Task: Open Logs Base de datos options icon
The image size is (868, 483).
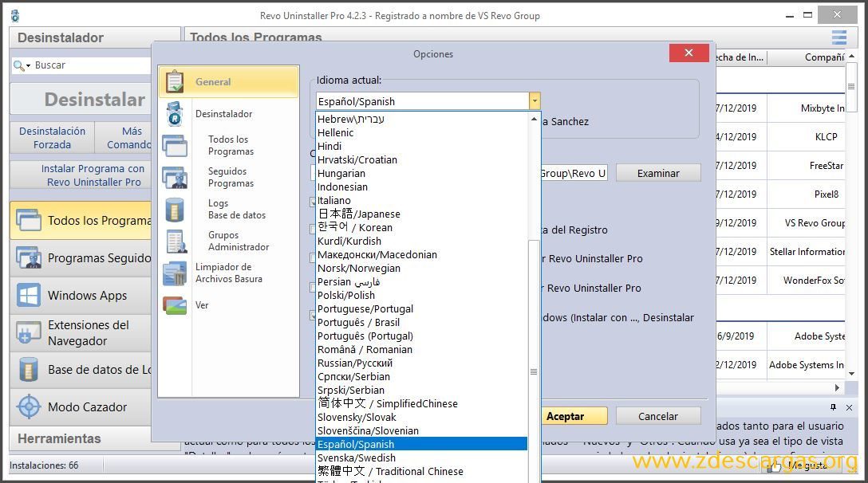Action: pyautogui.click(x=175, y=210)
